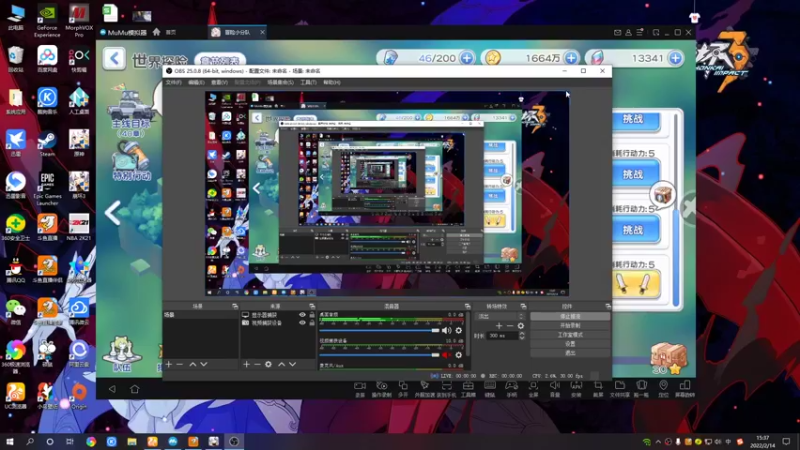This screenshot has width=800, height=450.
Task: Pop out the controls dock panel
Action: [x=608, y=306]
